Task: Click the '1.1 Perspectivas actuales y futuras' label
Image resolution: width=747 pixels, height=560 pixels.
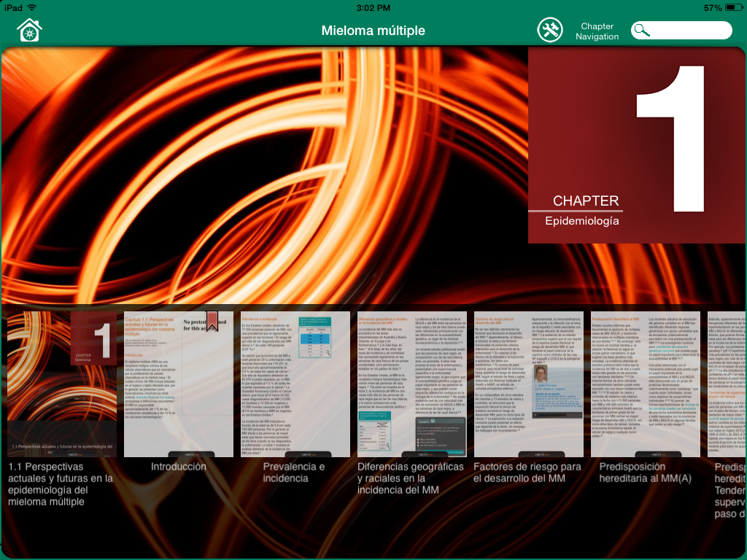Action: [x=61, y=484]
